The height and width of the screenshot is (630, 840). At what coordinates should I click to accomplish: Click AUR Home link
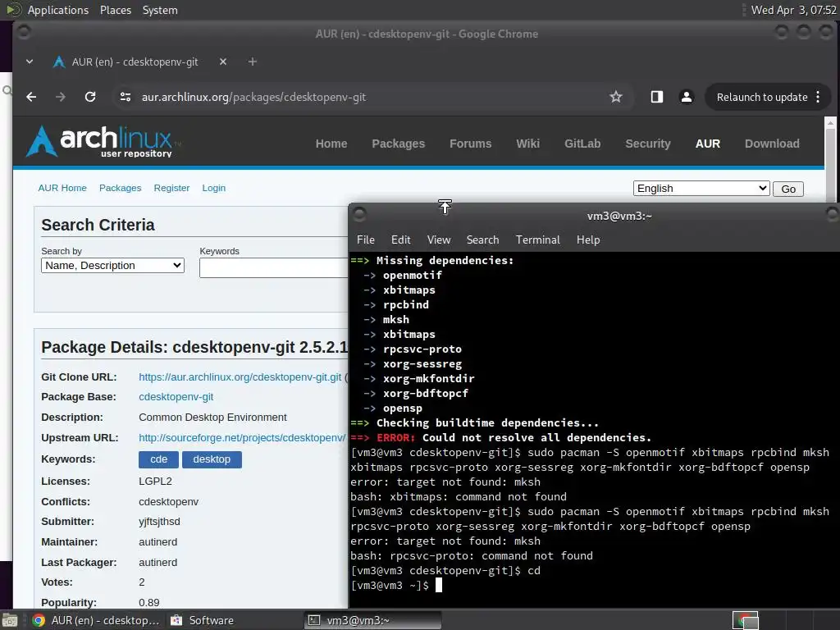(x=62, y=188)
